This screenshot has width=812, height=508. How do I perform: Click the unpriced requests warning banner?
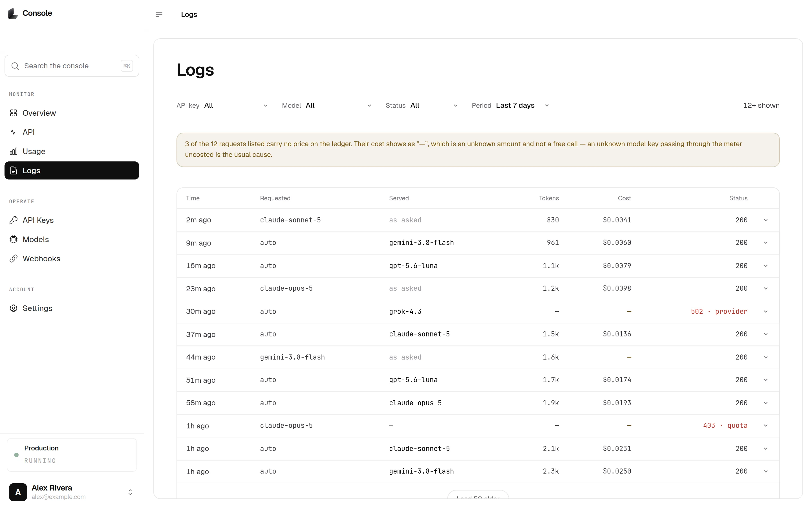pyautogui.click(x=478, y=150)
